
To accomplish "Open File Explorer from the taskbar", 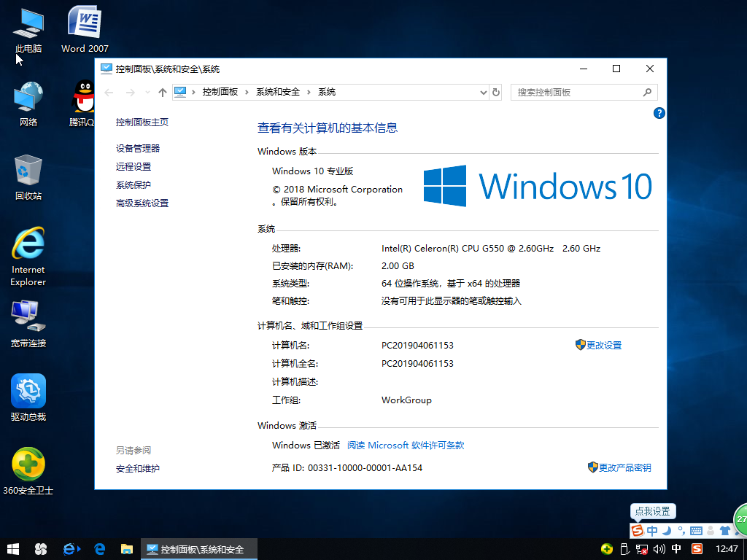I will [127, 549].
